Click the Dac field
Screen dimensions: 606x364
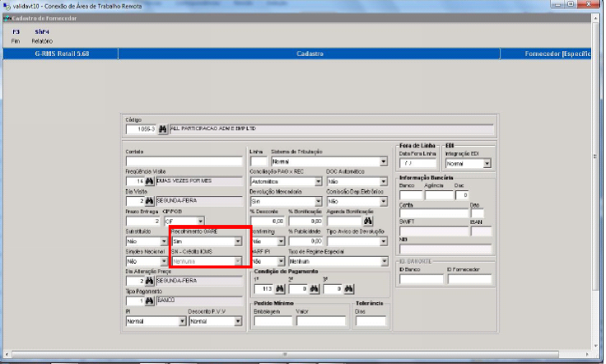pos(462,195)
